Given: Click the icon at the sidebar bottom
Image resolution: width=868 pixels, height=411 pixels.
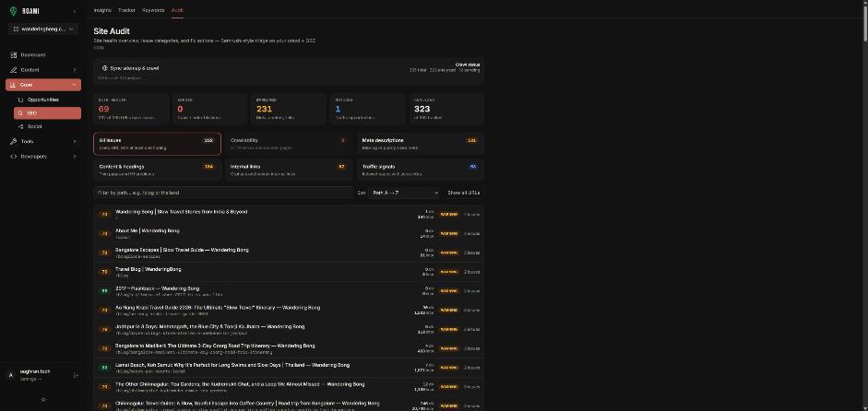Looking at the screenshot, I should pos(43,399).
